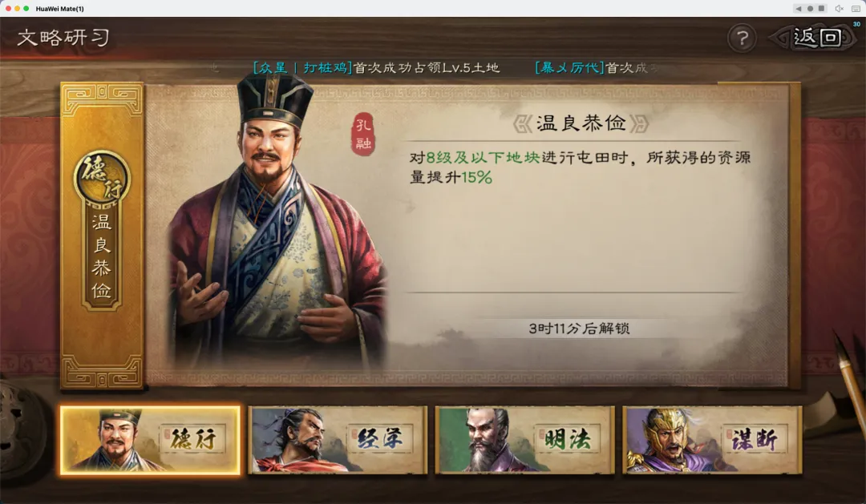Click the [众星|打桩鸡] announcement link
This screenshot has width=866, height=504.
[x=302, y=68]
